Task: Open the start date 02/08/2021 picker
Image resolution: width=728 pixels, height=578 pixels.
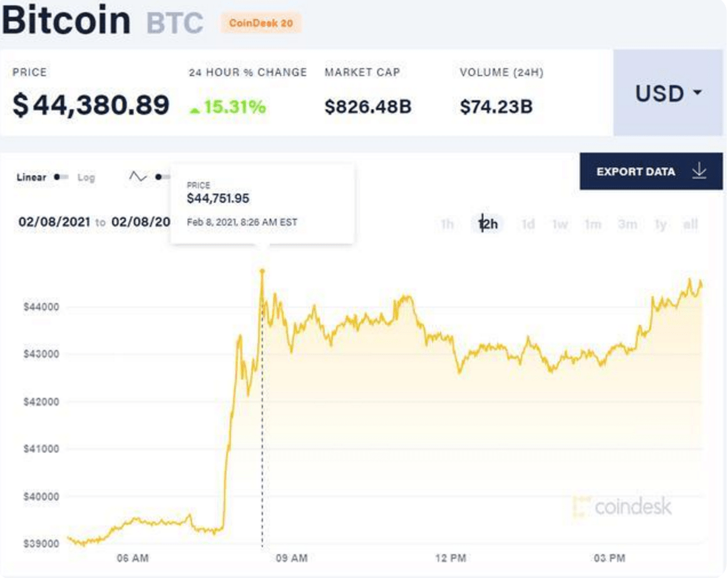Action: tap(54, 221)
